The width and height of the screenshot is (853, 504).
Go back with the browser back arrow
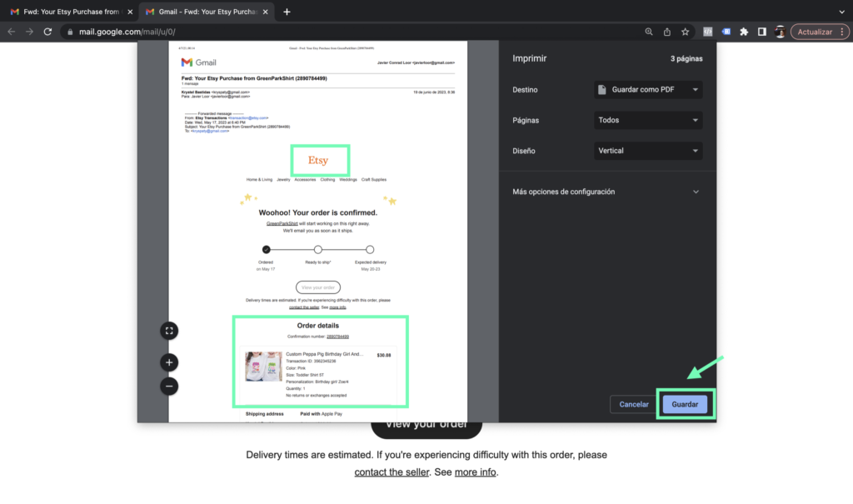point(12,32)
